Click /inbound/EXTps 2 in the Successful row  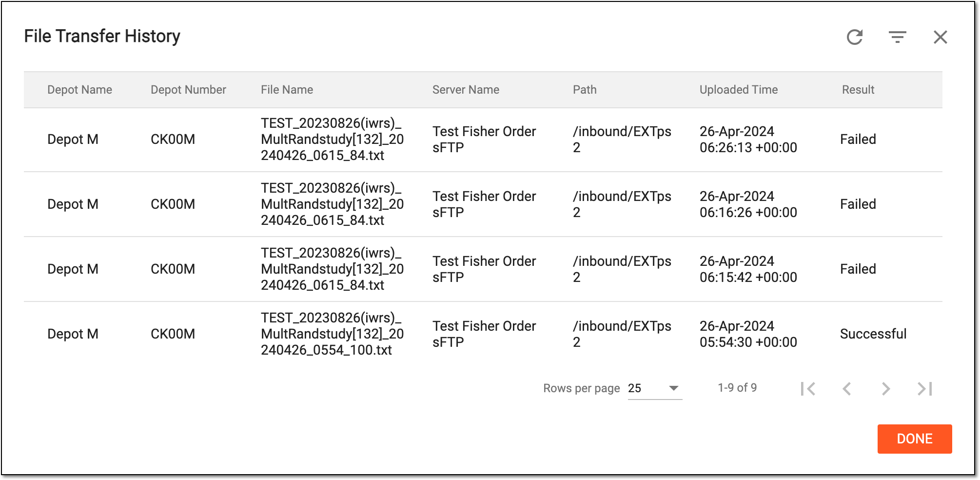[x=622, y=334]
